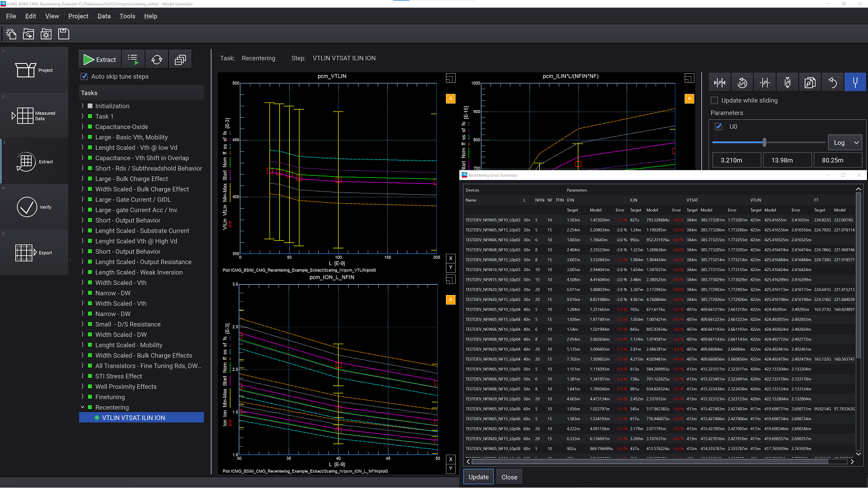Image resolution: width=868 pixels, height=488 pixels.
Task: Select the highlighted tuning fork icon
Action: (855, 82)
